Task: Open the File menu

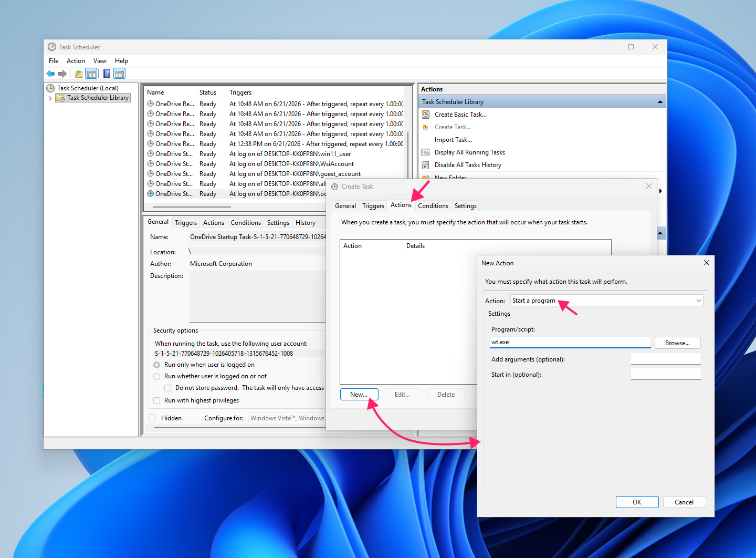Action: click(54, 61)
